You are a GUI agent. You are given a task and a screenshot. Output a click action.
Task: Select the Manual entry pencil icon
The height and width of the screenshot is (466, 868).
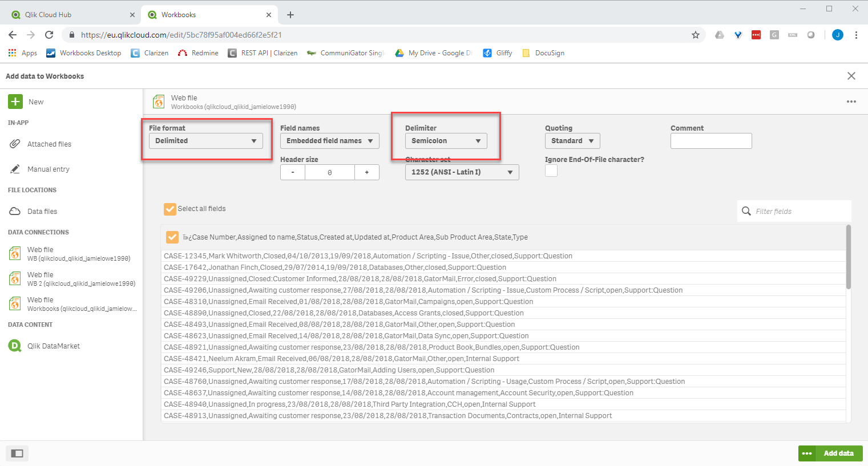point(15,169)
